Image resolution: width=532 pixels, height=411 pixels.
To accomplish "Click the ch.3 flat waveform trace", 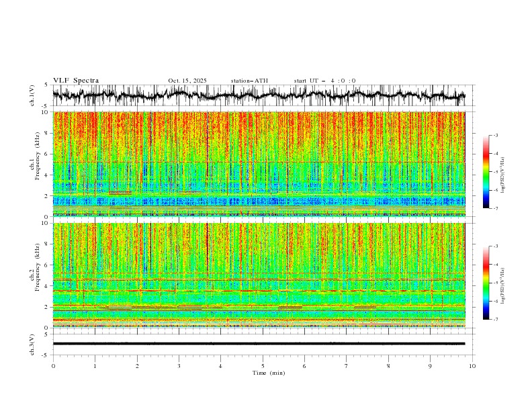I will click(x=259, y=344).
